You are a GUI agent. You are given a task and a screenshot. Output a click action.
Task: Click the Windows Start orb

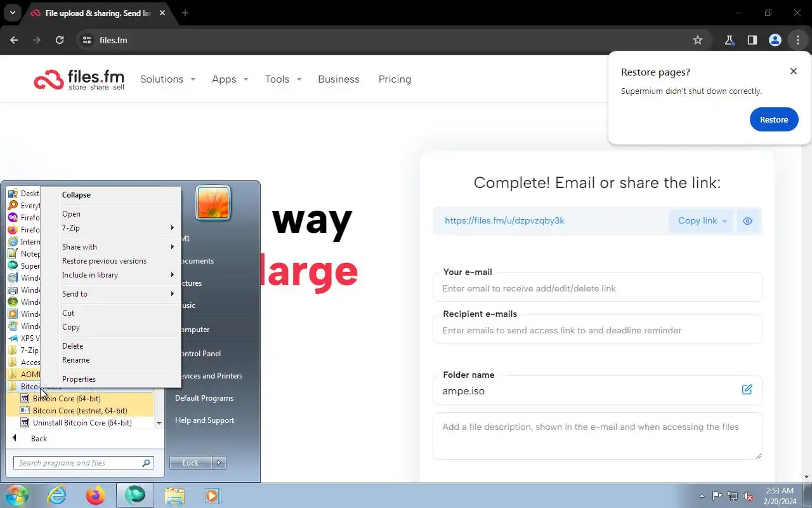coord(17,495)
